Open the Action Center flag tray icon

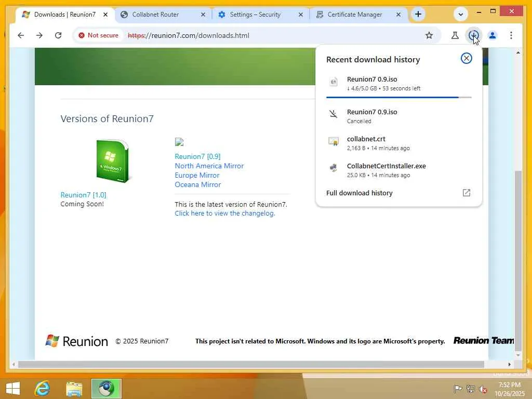click(x=458, y=389)
